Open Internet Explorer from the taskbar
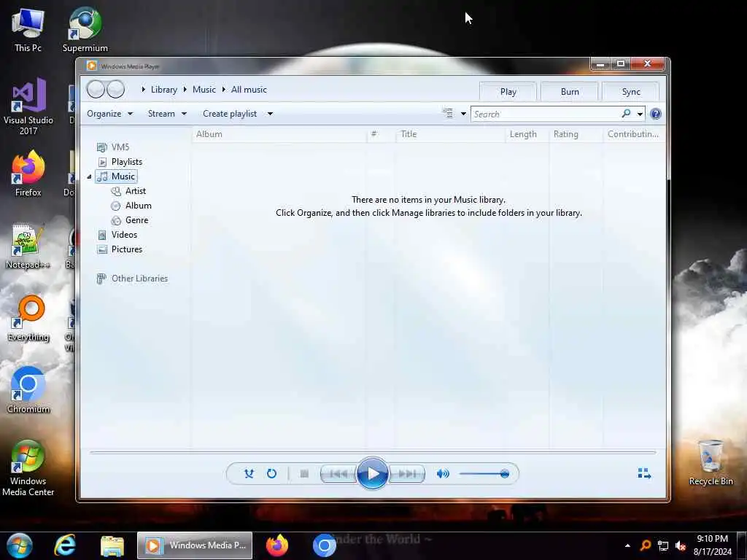This screenshot has height=560, width=747. (x=65, y=545)
